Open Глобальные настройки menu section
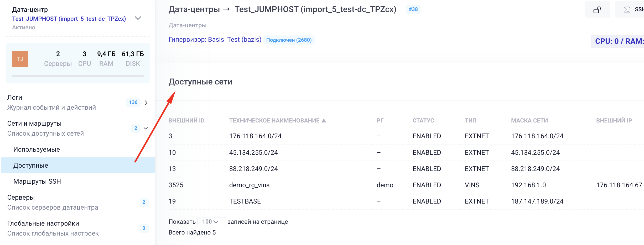This screenshot has width=644, height=245. pos(43,223)
